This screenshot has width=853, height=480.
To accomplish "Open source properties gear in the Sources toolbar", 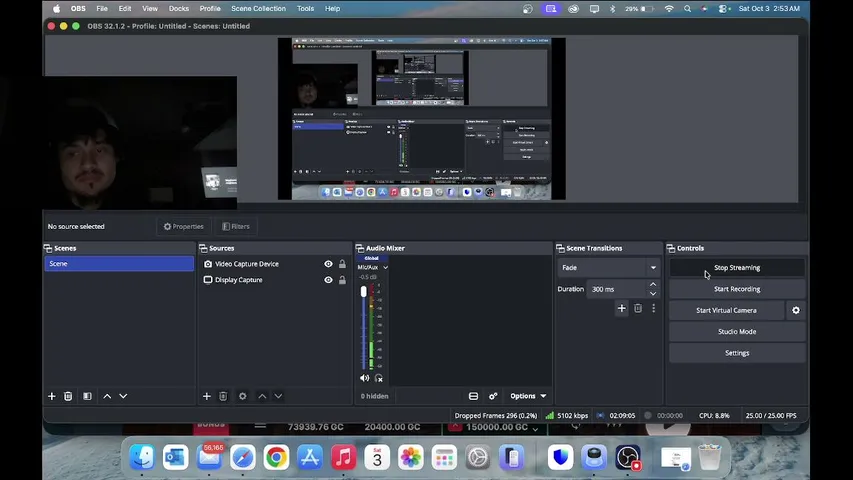I will coord(243,396).
